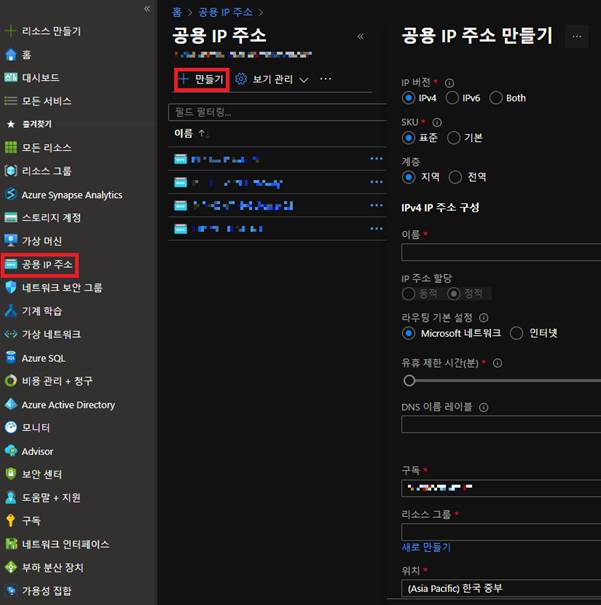The width and height of the screenshot is (601, 605).
Task: Sort list by 이름 column header
Action: [x=183, y=134]
